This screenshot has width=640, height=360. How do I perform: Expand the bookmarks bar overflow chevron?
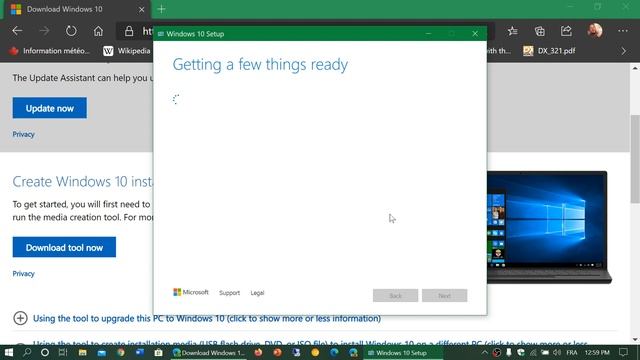click(x=624, y=51)
